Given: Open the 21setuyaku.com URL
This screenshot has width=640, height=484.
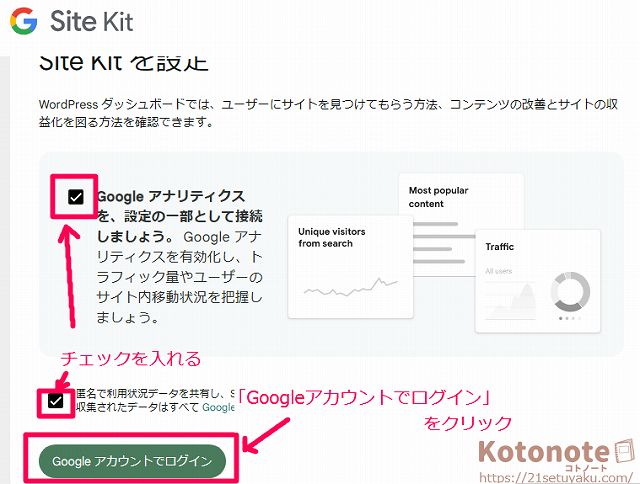Looking at the screenshot, I should click(556, 477).
